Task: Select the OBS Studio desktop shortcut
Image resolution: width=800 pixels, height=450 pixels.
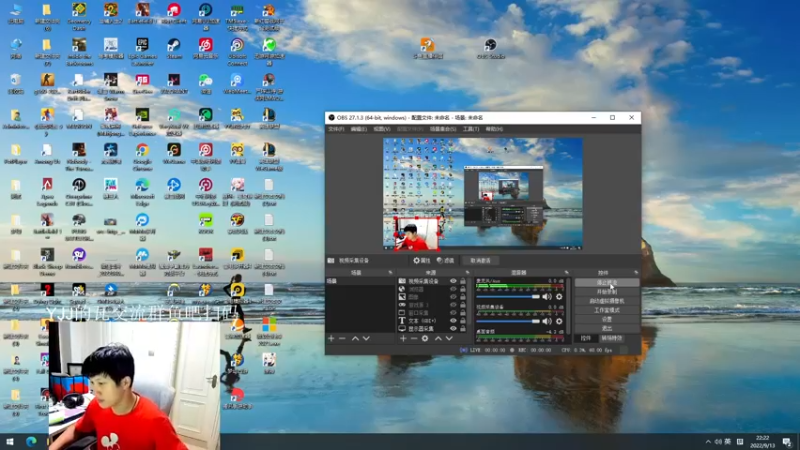Action: [490, 48]
